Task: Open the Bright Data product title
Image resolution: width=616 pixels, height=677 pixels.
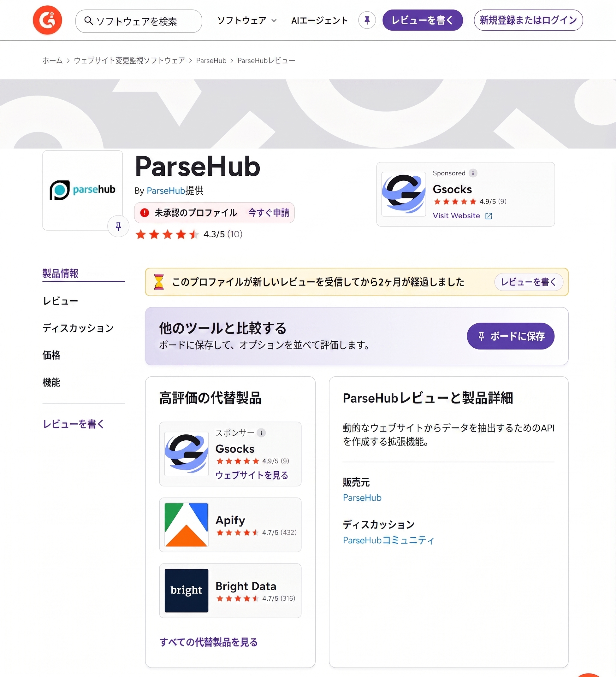Action: pos(246,586)
